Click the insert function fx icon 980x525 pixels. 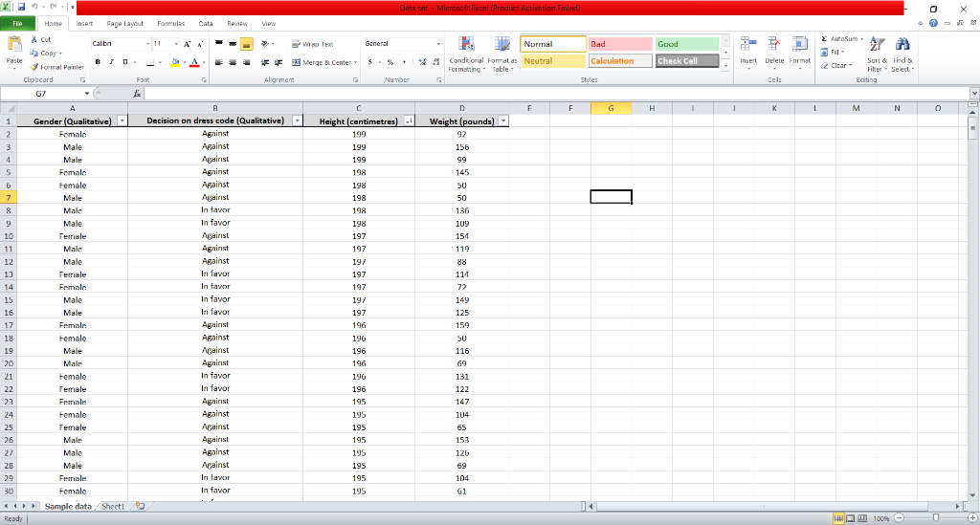click(x=137, y=94)
